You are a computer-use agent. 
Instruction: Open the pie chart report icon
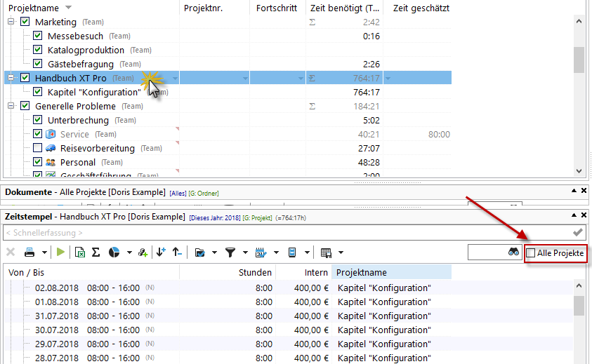click(x=114, y=252)
